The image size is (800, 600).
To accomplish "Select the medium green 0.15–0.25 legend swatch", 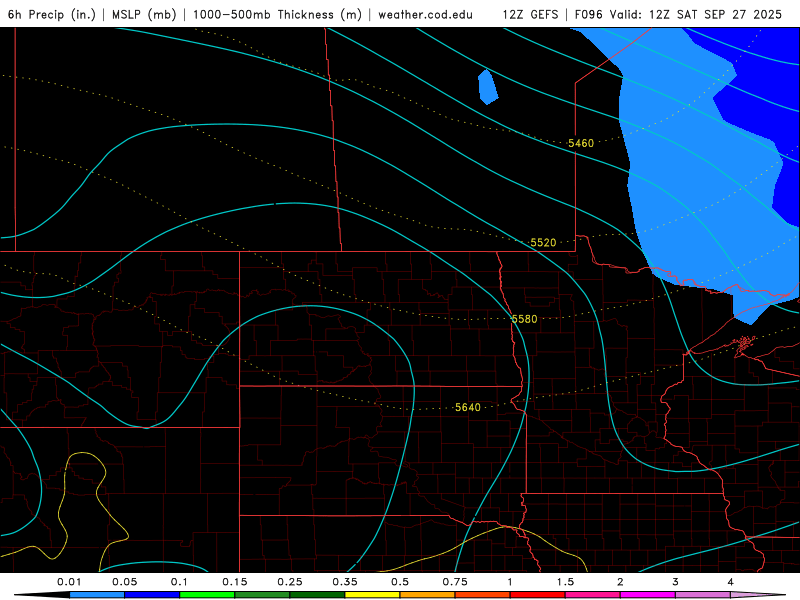I will [262, 595].
